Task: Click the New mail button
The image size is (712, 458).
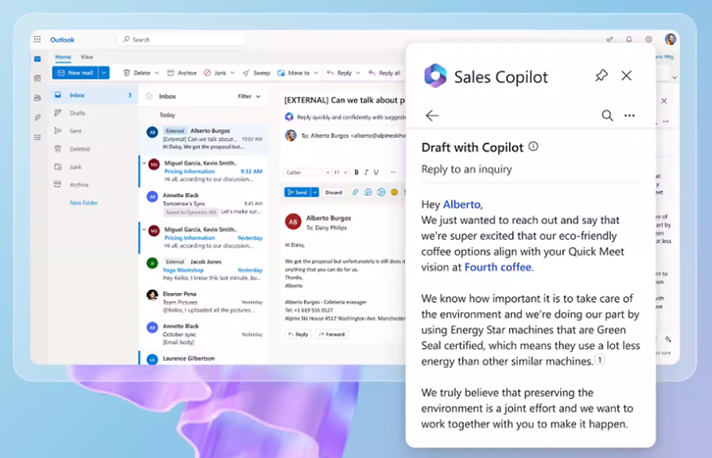Action: click(x=75, y=73)
